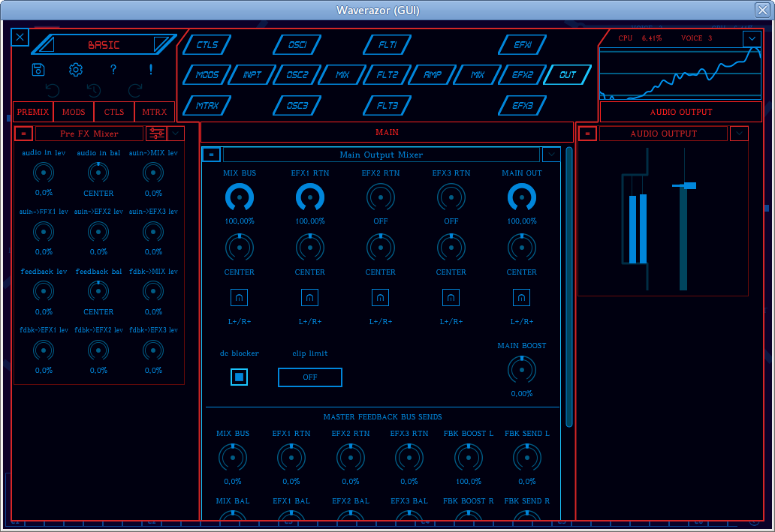Switch to the red MODS tab
Image resolution: width=775 pixels, height=532 pixels.
click(x=74, y=112)
